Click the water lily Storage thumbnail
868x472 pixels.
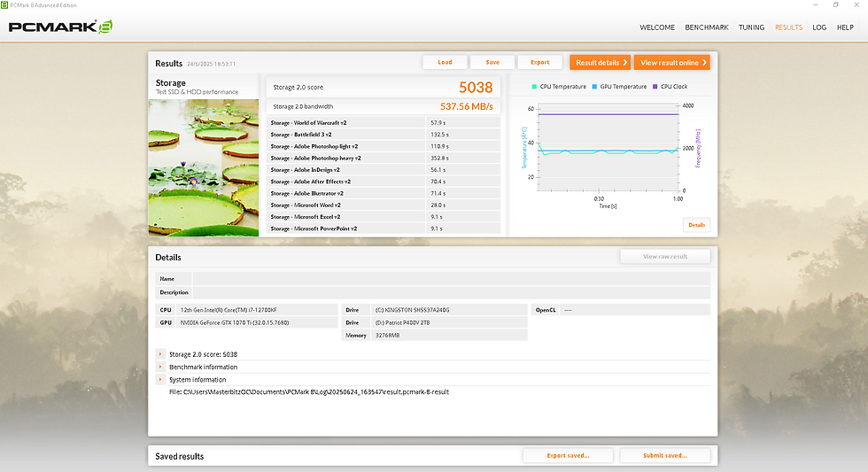point(203,167)
